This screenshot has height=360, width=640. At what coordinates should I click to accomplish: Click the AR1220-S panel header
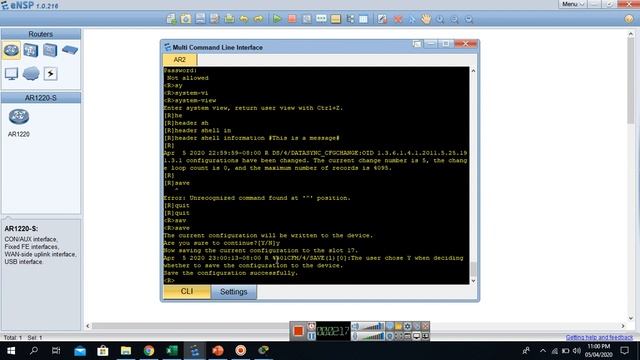click(41, 98)
